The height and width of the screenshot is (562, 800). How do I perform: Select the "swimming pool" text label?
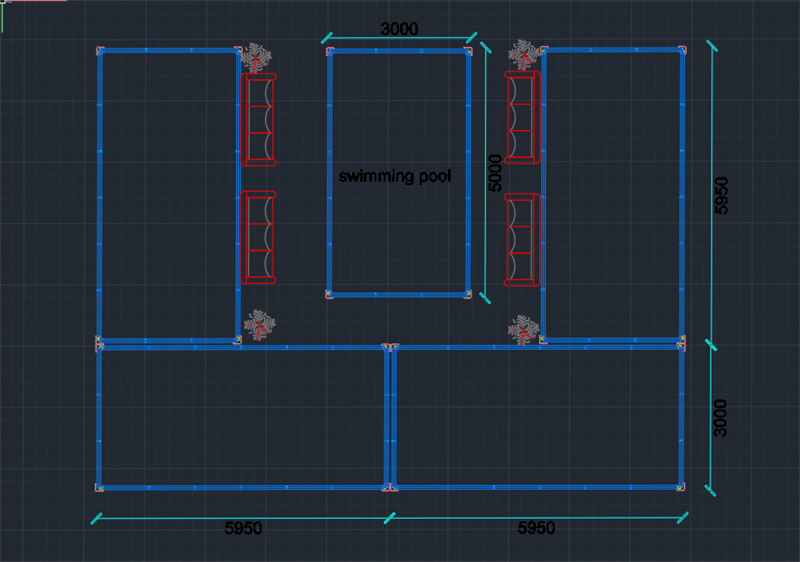[395, 176]
